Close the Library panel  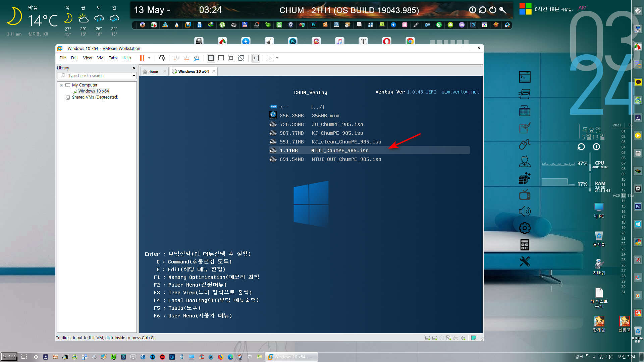134,68
